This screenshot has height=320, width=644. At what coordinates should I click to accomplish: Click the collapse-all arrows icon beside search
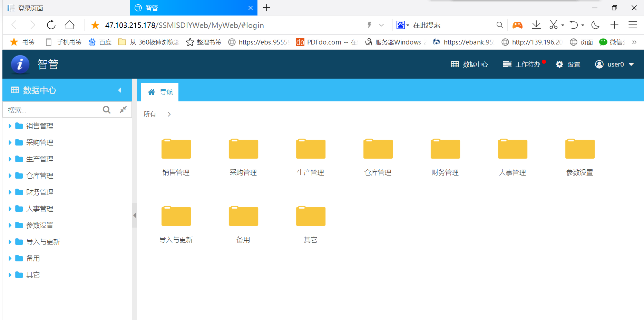[123, 110]
